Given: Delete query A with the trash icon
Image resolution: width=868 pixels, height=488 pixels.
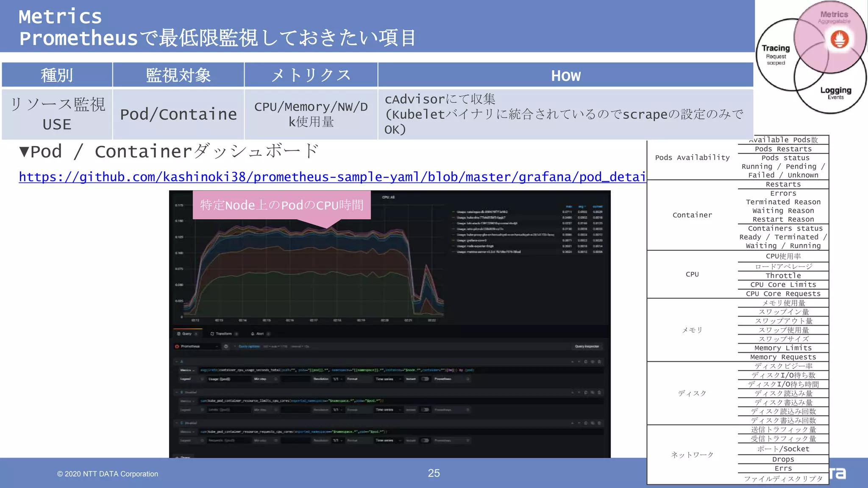Looking at the screenshot, I should click(x=599, y=362).
